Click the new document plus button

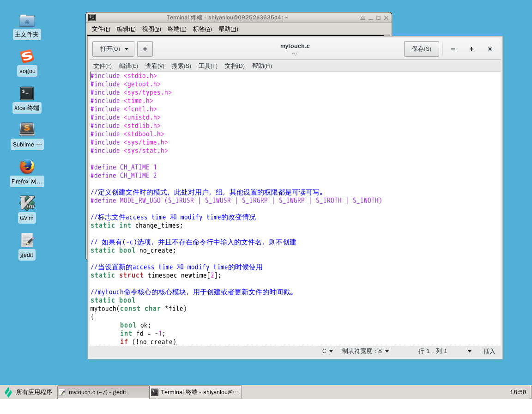click(145, 49)
